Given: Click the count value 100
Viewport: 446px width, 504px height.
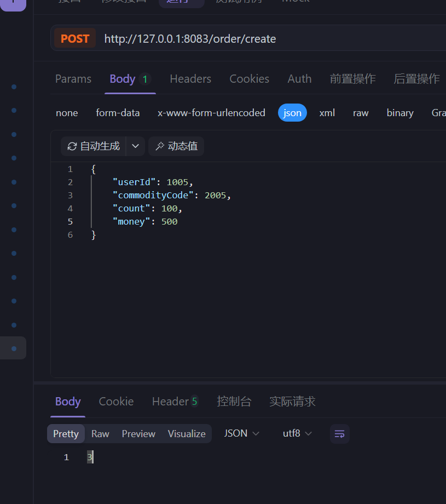Looking at the screenshot, I should coord(169,209).
